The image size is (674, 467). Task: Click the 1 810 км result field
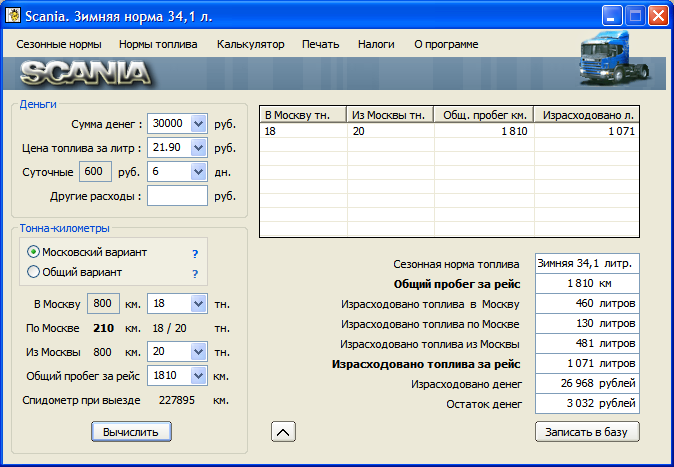(587, 283)
